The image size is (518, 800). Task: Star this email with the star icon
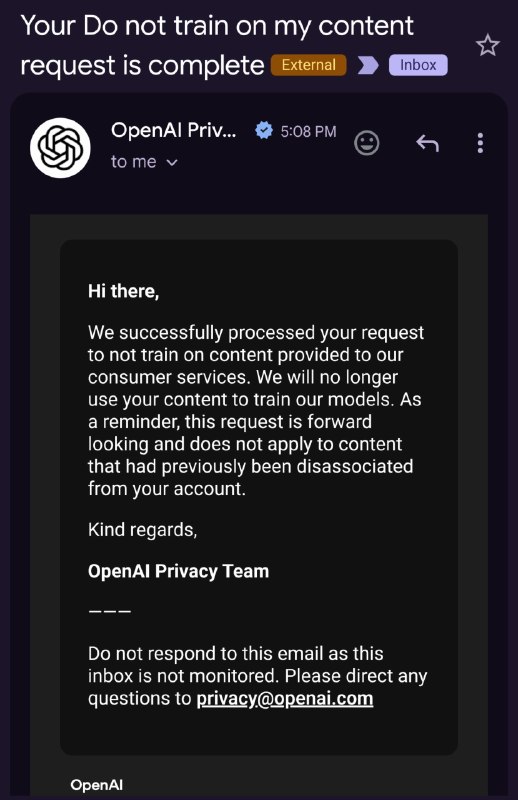[x=487, y=45]
